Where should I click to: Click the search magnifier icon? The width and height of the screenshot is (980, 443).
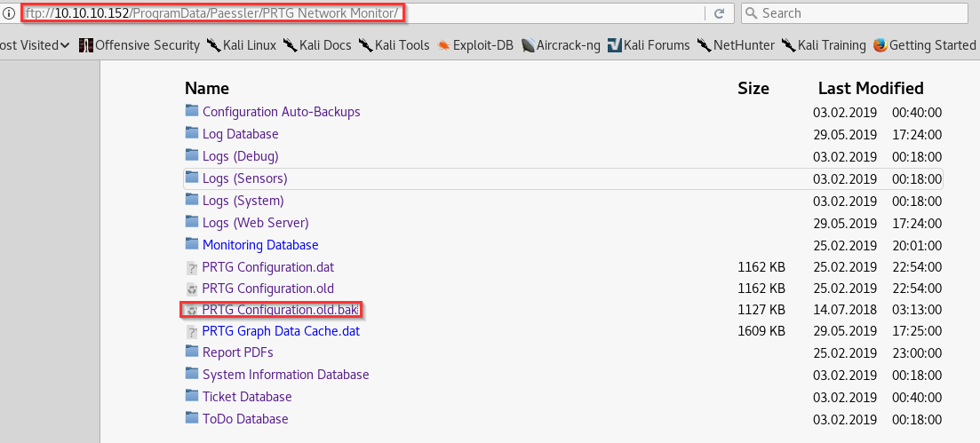point(752,13)
